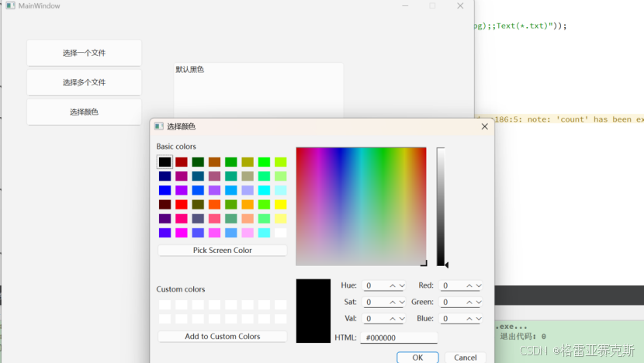Viewport: 644px width, 363px height.
Task: Click the 选择颜色 button in MainWindow
Action: click(85, 112)
